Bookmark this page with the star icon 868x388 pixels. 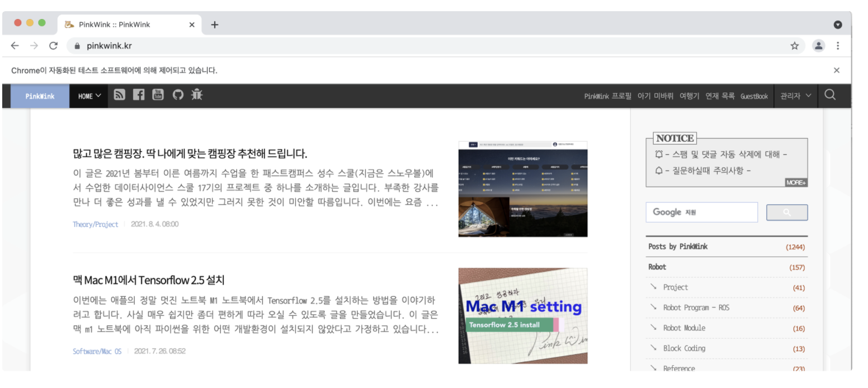(x=794, y=46)
